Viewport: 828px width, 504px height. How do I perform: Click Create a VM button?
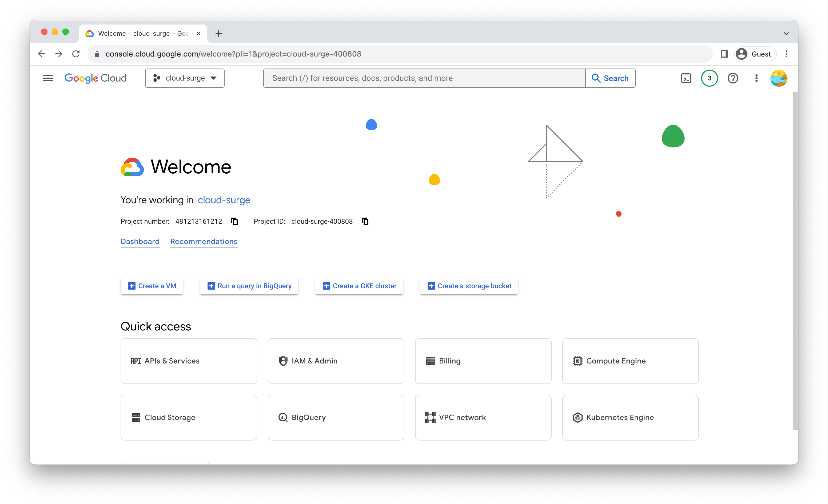152,286
